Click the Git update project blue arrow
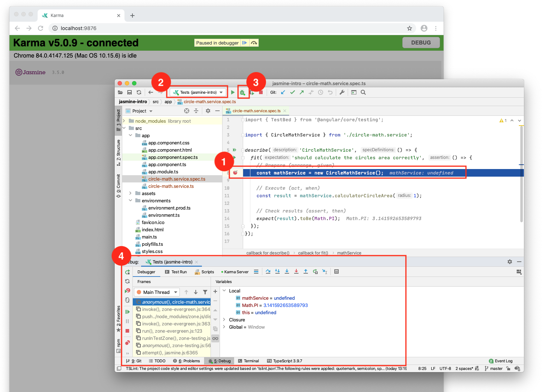 tap(283, 92)
